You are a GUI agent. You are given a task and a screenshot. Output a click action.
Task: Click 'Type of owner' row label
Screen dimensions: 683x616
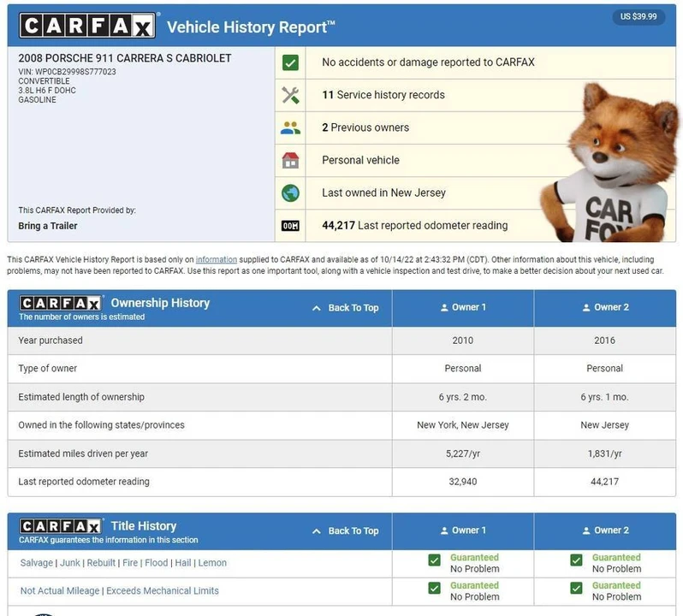tap(47, 368)
